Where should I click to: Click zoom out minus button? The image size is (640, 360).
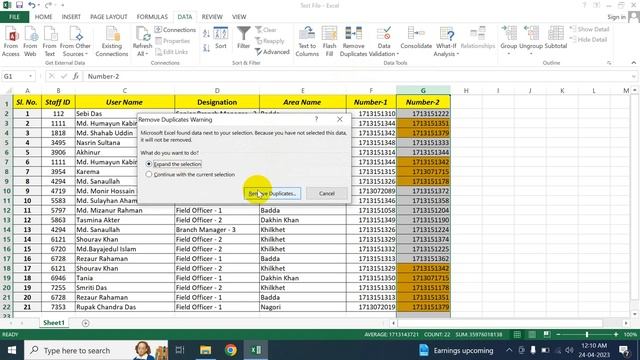558,334
